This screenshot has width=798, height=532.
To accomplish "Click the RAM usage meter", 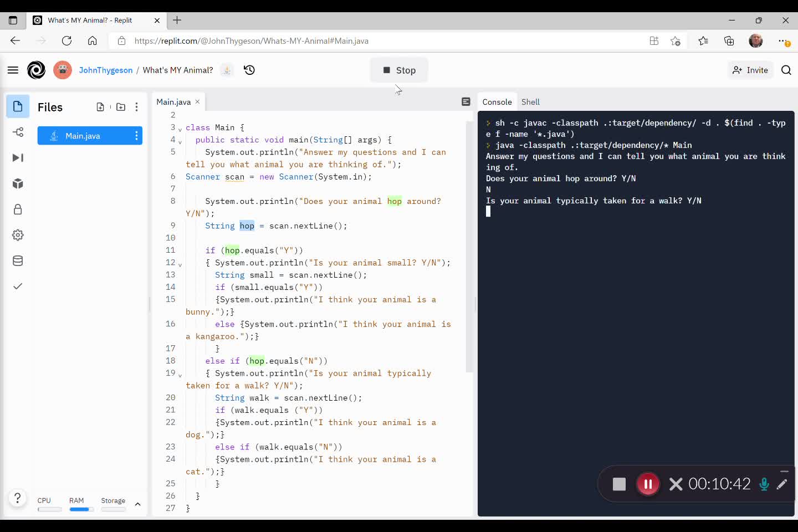I will 81,504.
